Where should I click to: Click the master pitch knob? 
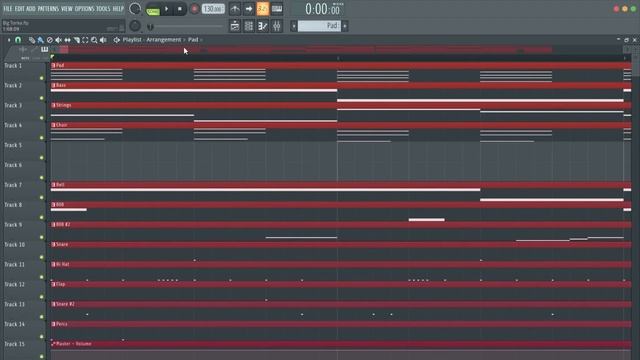point(135,26)
